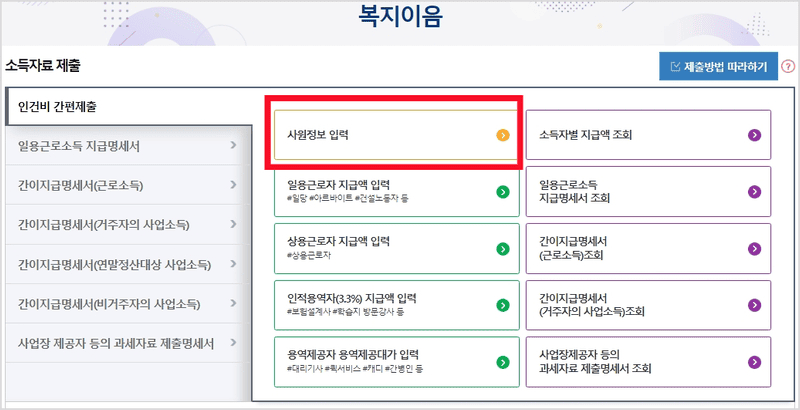Viewport: 800px width, 410px height.
Task: Click green arrow icon on 상용근로자 지급액 입력
Action: click(x=503, y=249)
